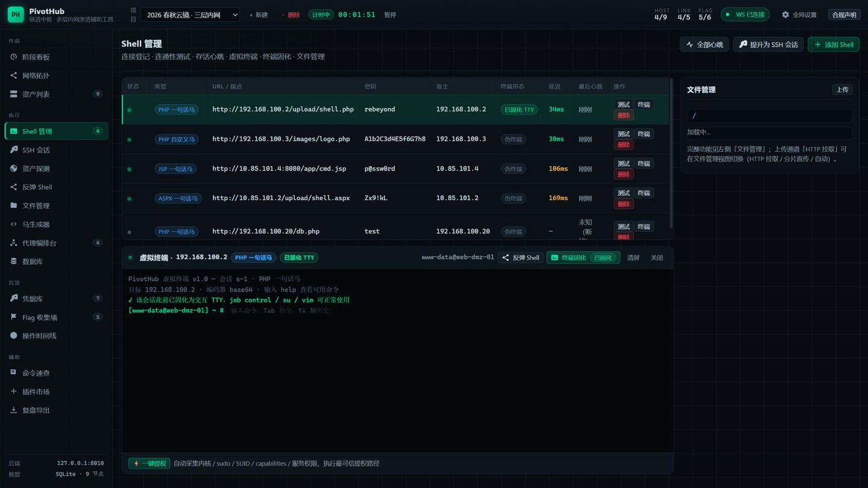Click the ASPX 一句话马 type tag
This screenshot has height=488, width=868.
[x=177, y=198]
